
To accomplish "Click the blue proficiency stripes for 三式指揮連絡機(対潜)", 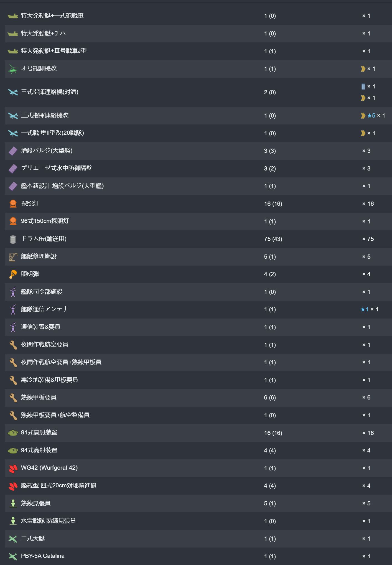I will (363, 86).
